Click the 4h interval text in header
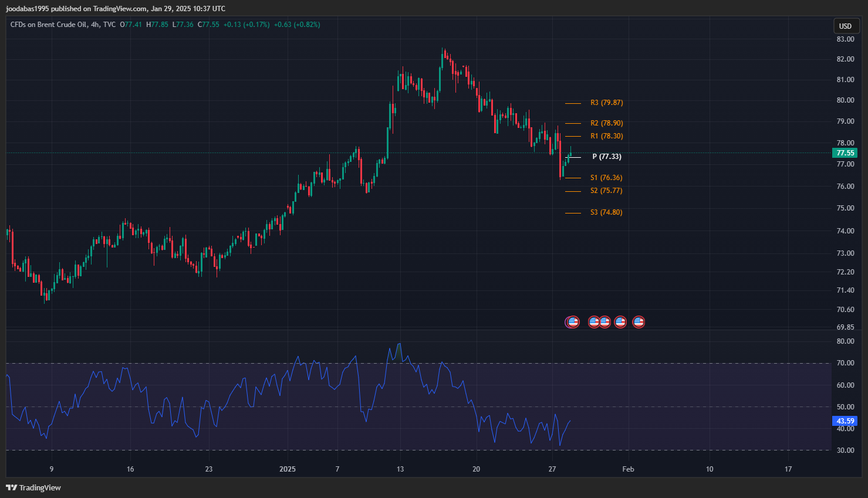 click(95, 25)
